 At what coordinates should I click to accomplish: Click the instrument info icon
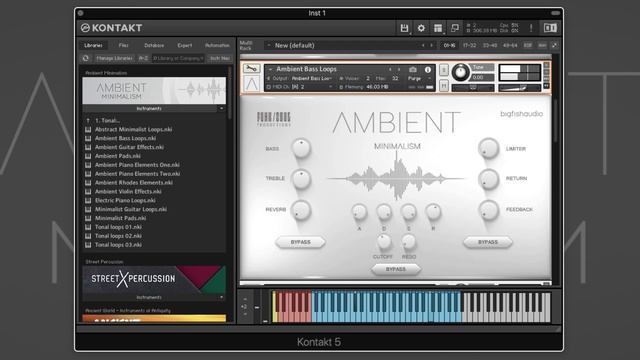click(427, 70)
